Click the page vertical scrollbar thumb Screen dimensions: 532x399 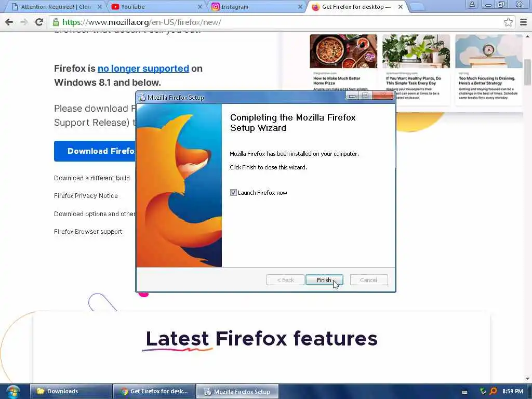(x=527, y=72)
